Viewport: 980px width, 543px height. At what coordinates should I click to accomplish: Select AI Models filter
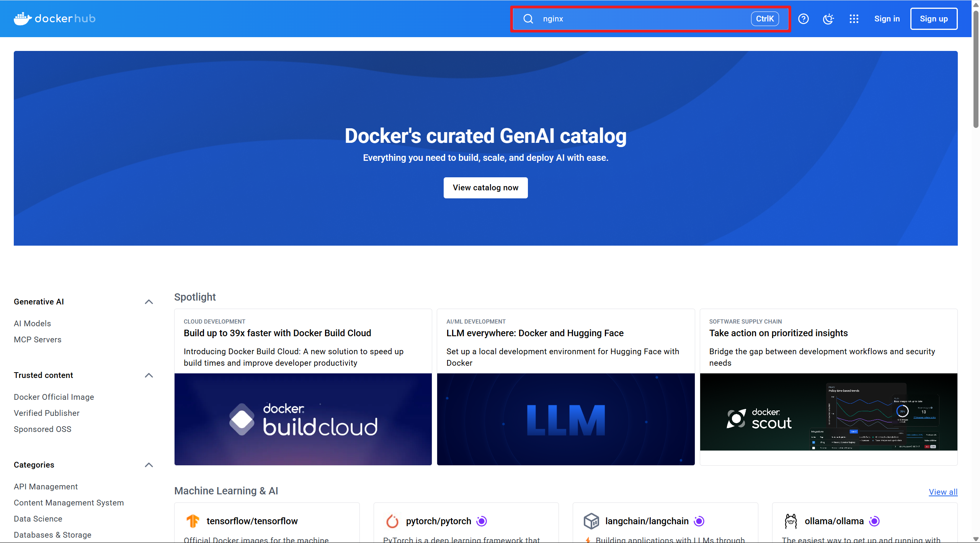click(32, 324)
